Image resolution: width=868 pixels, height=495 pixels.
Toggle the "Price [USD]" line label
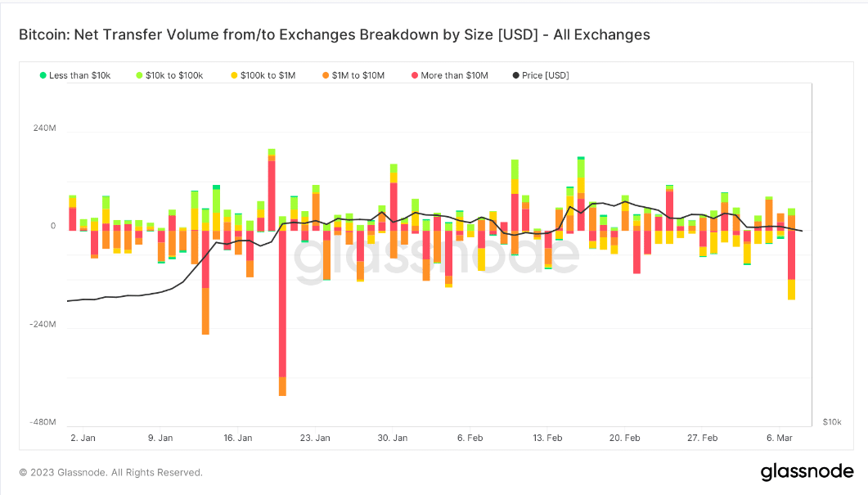[x=546, y=75]
